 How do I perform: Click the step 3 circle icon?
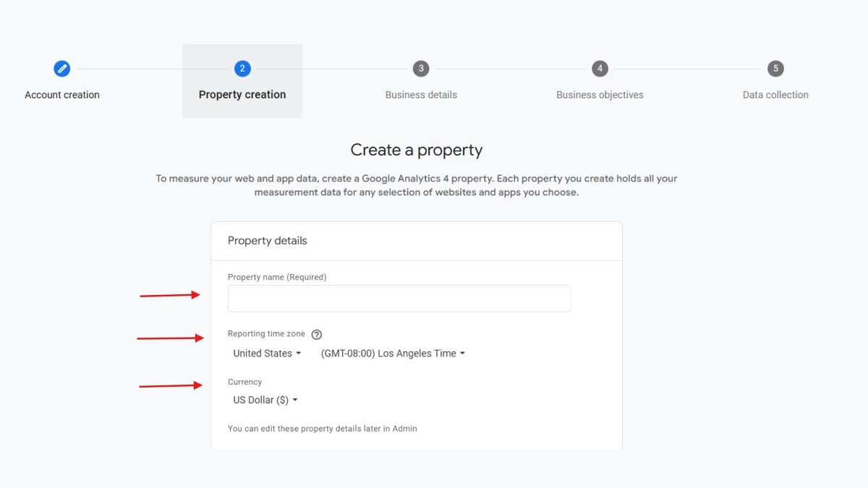tap(421, 69)
